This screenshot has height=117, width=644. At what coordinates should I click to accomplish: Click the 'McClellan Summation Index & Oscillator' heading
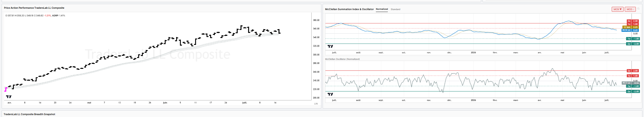point(349,9)
